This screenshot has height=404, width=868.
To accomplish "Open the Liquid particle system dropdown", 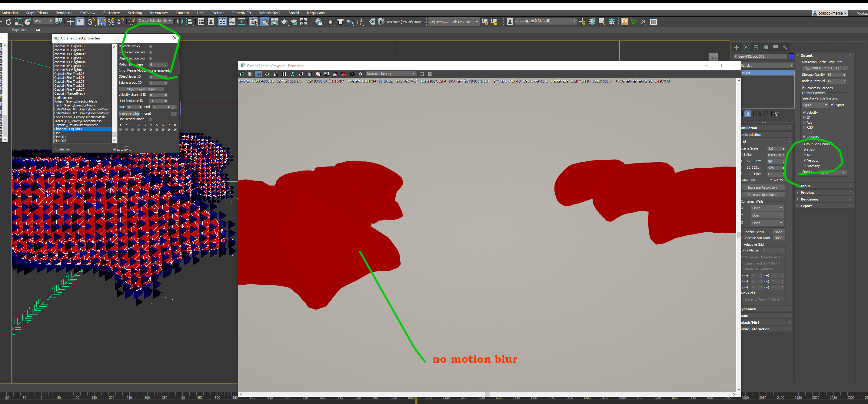I will [815, 105].
